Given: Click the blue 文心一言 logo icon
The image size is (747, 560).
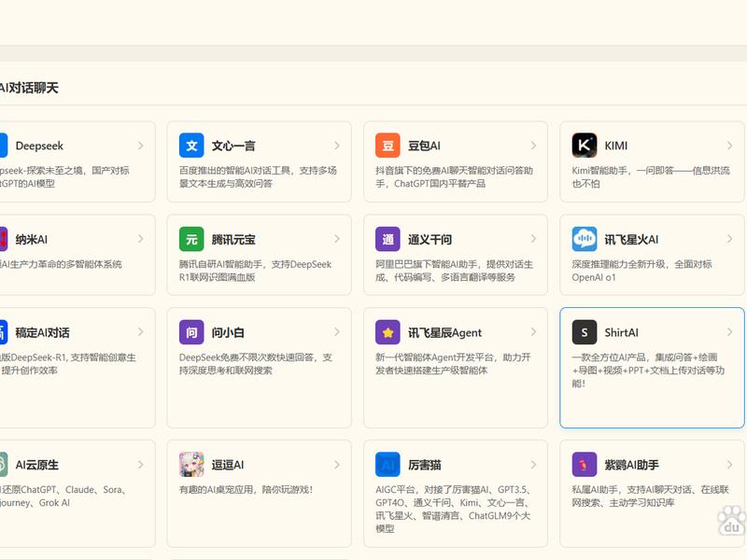Looking at the screenshot, I should 191,146.
